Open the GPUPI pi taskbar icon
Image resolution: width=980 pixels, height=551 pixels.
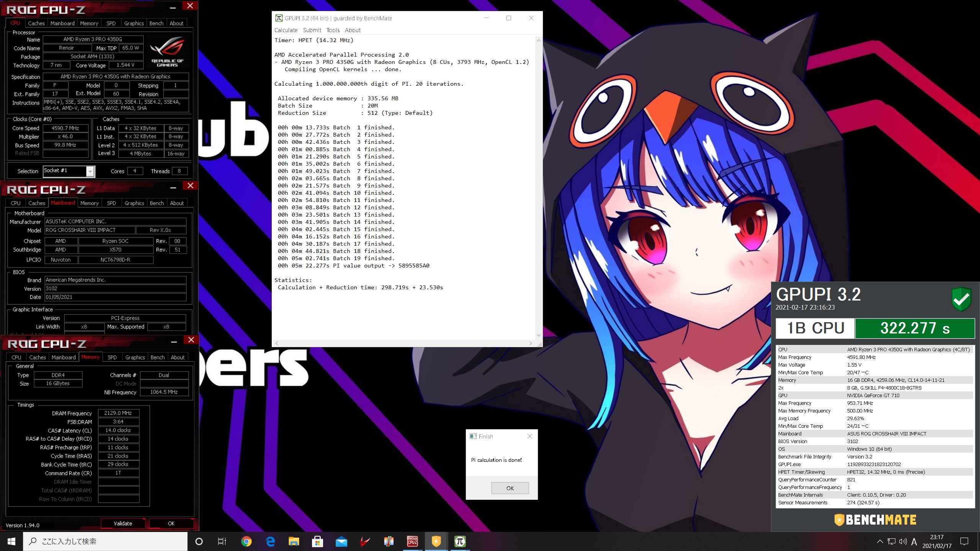[460, 541]
